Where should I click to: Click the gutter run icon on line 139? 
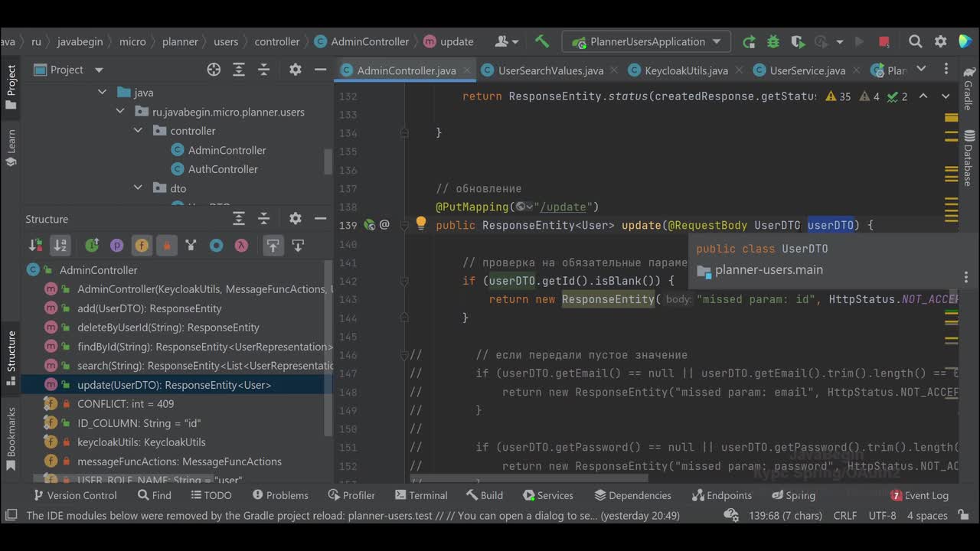(x=370, y=225)
